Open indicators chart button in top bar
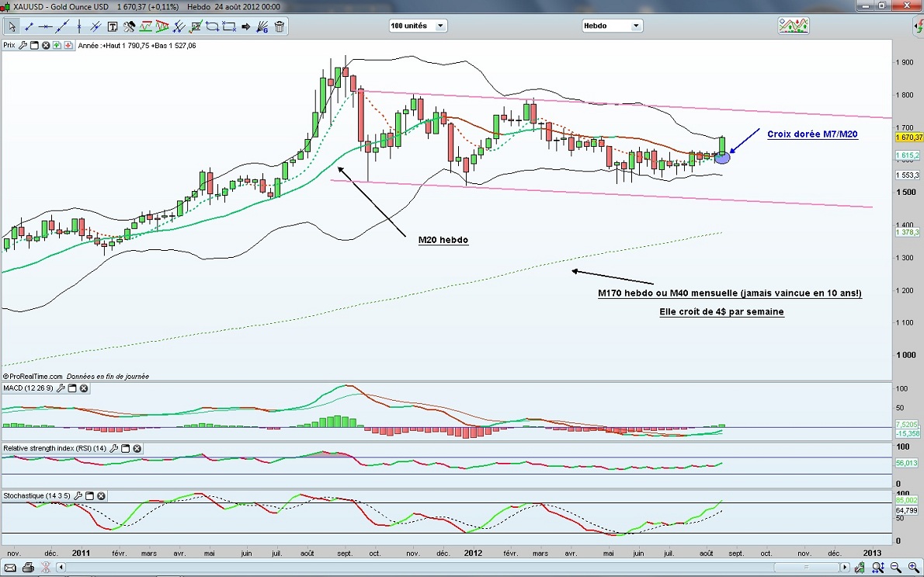The height and width of the screenshot is (577, 924). click(x=794, y=26)
